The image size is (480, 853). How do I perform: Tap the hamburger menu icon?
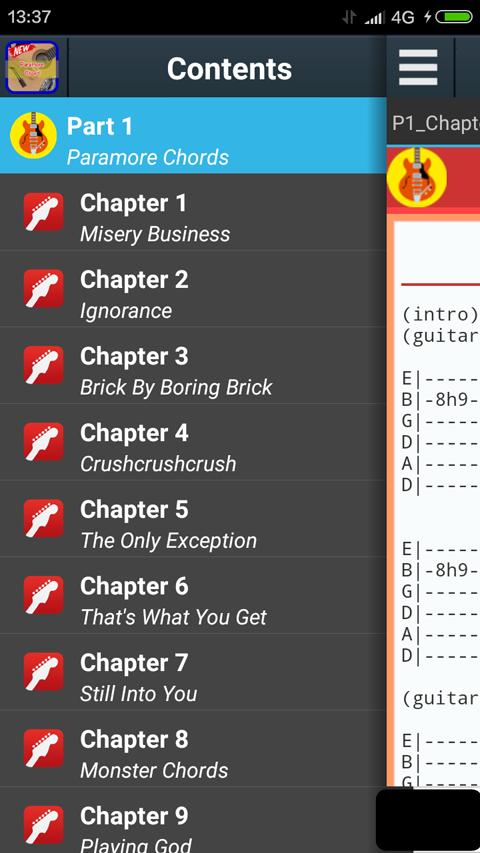418,67
